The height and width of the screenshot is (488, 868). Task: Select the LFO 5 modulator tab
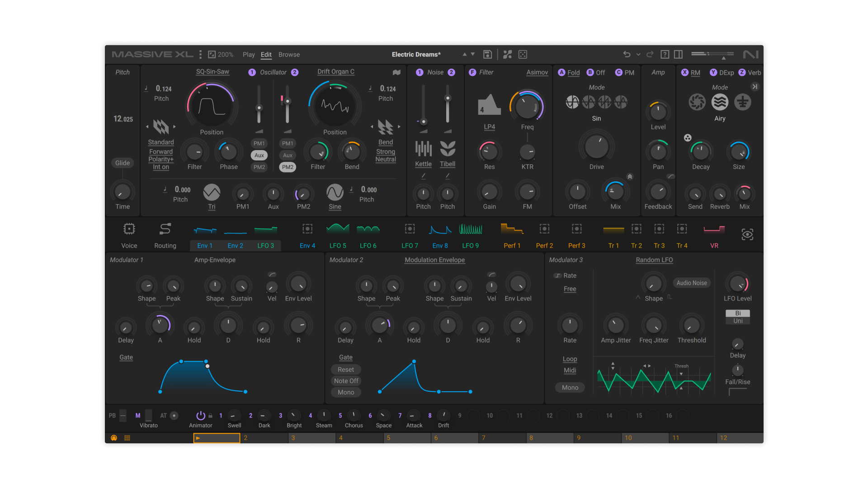[338, 237]
